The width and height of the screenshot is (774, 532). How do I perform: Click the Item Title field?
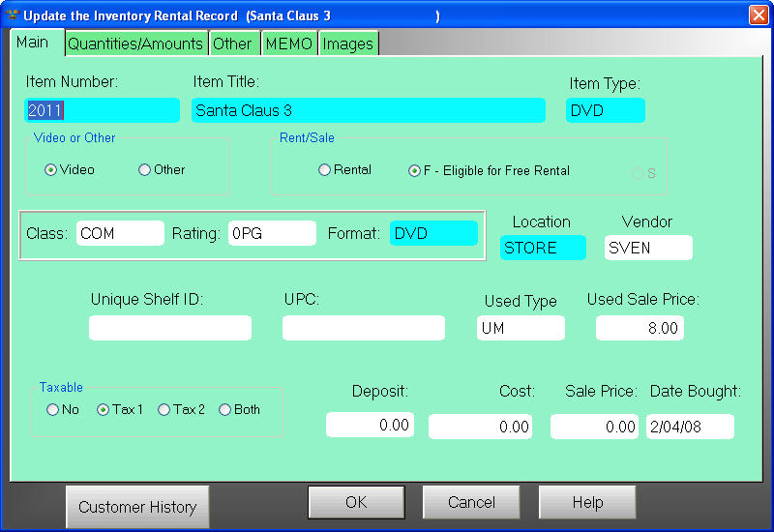[368, 111]
